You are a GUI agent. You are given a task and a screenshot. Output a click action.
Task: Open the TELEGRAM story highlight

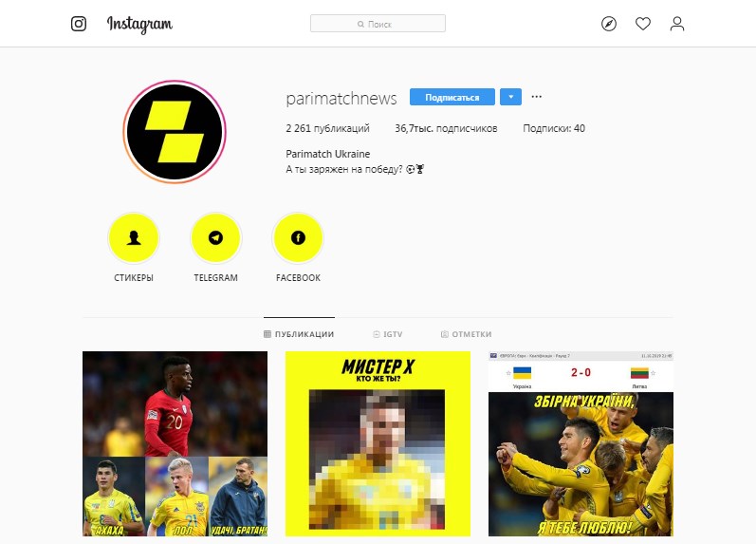215,238
